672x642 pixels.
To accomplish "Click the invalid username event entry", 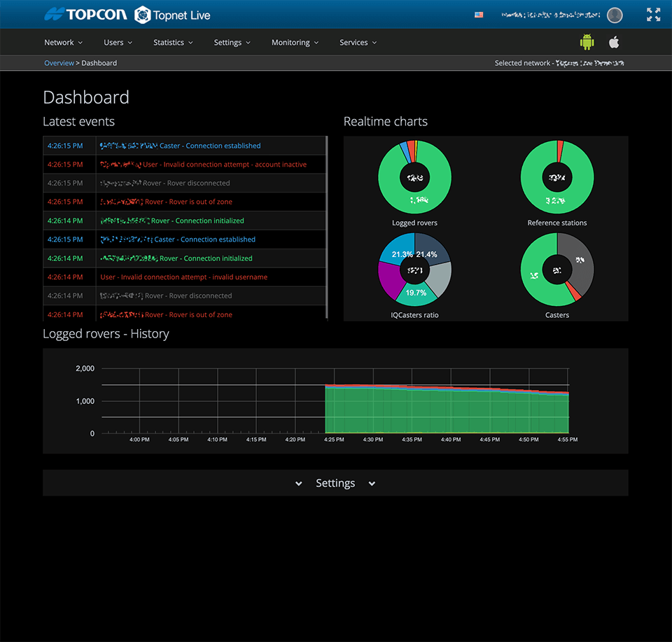I will (x=183, y=277).
